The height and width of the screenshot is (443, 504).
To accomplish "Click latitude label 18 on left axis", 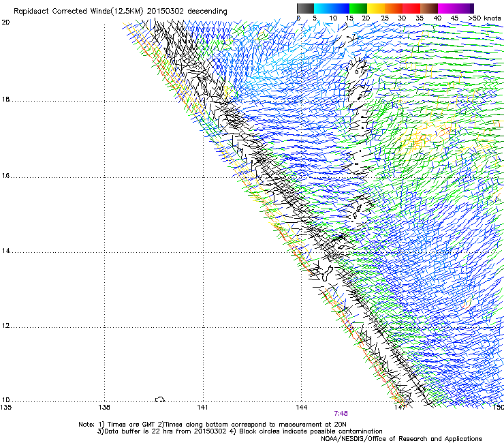I will point(5,99).
